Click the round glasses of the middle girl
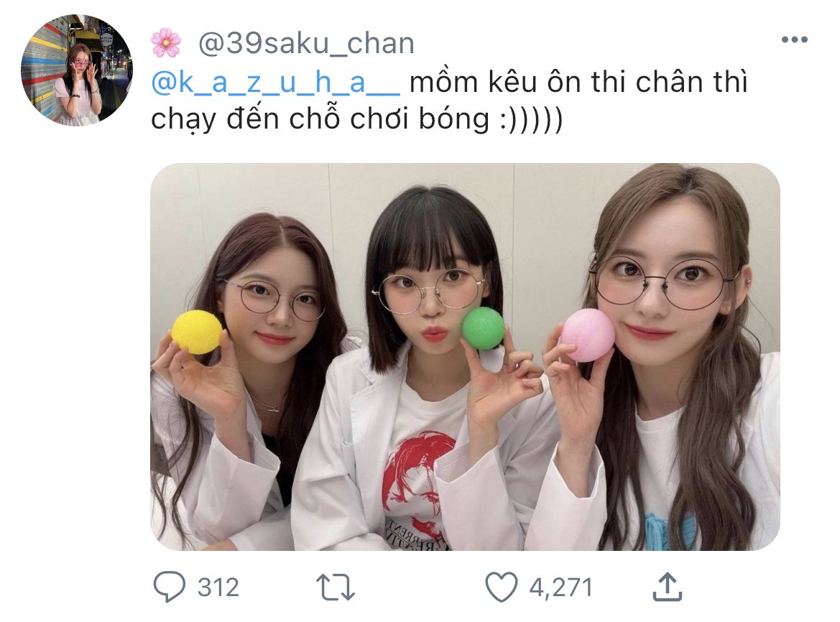Image resolution: width=840 pixels, height=622 pixels. (x=428, y=292)
